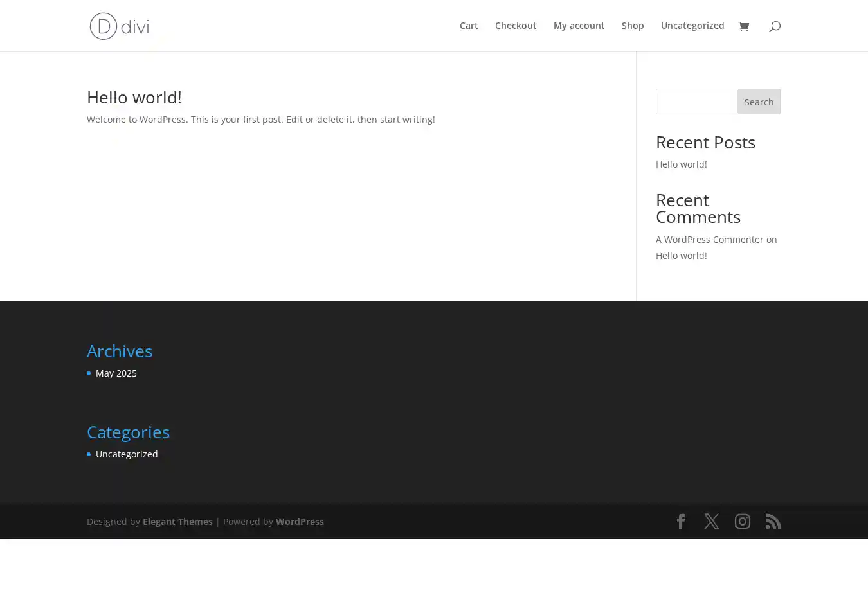868x604 pixels.
Task: Open the Shop menu link
Action: [633, 26]
